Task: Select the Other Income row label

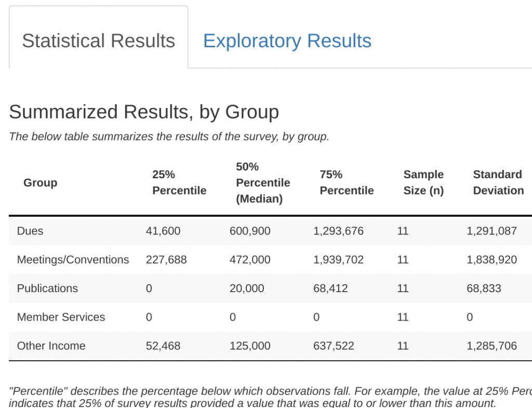Action: [x=51, y=346]
